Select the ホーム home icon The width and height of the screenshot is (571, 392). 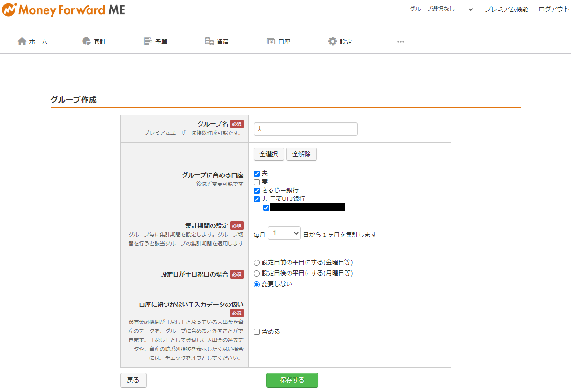(22, 41)
